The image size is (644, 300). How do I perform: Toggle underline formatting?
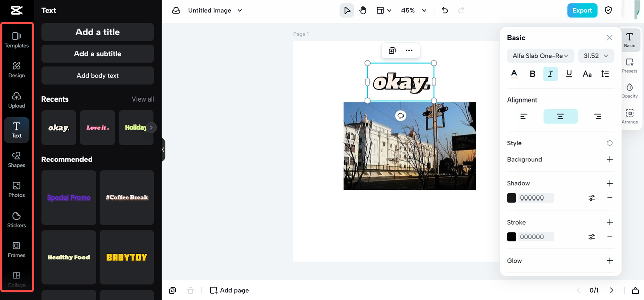point(569,74)
